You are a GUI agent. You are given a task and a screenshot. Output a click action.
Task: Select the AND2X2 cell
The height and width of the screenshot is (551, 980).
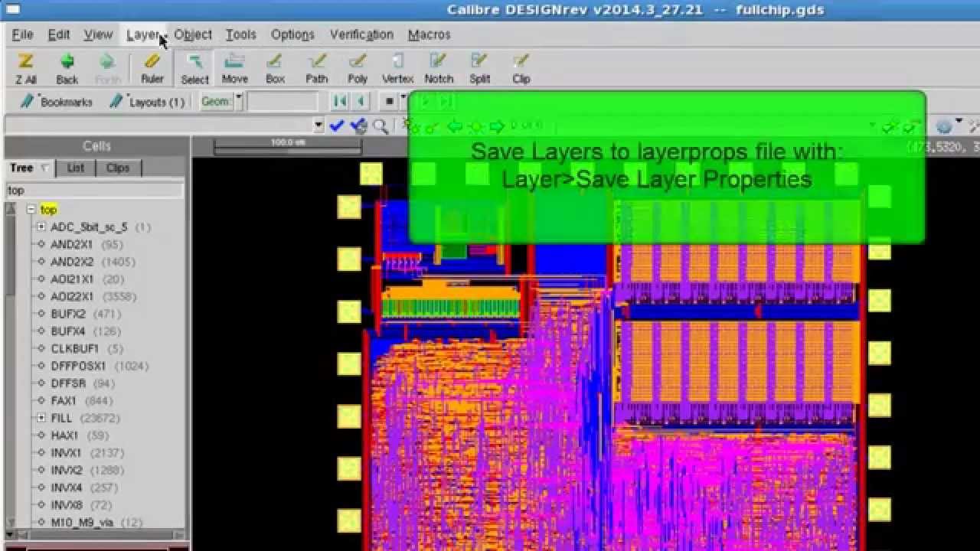(x=72, y=262)
